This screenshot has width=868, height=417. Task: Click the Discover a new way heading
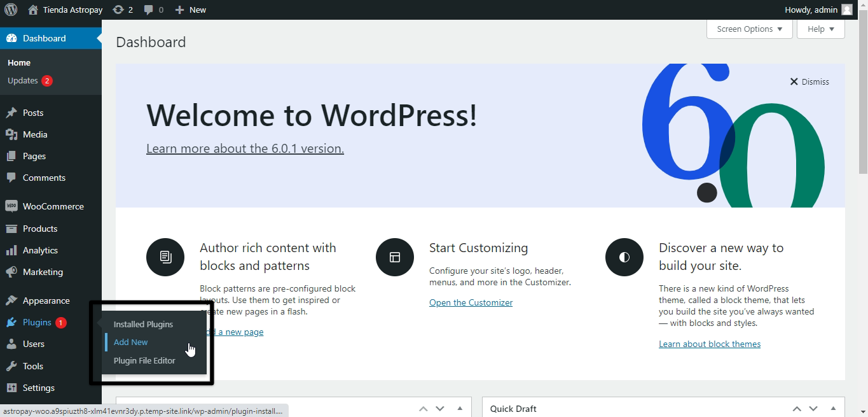(x=721, y=257)
